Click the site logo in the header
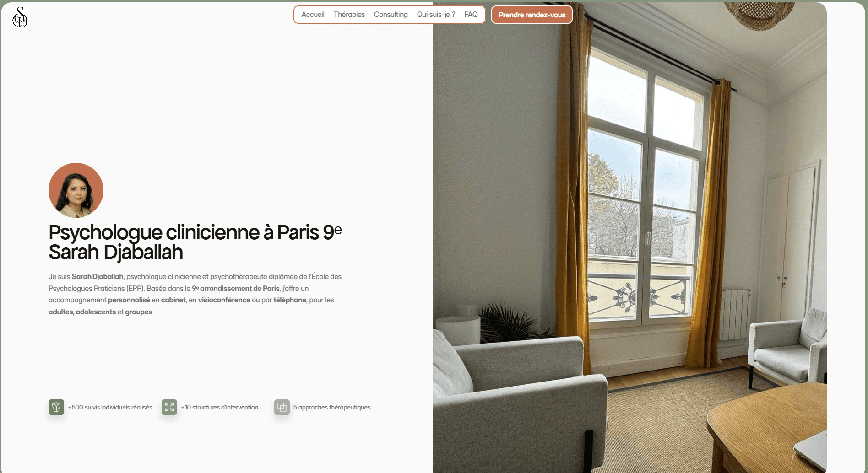Image resolution: width=868 pixels, height=473 pixels. tap(20, 17)
